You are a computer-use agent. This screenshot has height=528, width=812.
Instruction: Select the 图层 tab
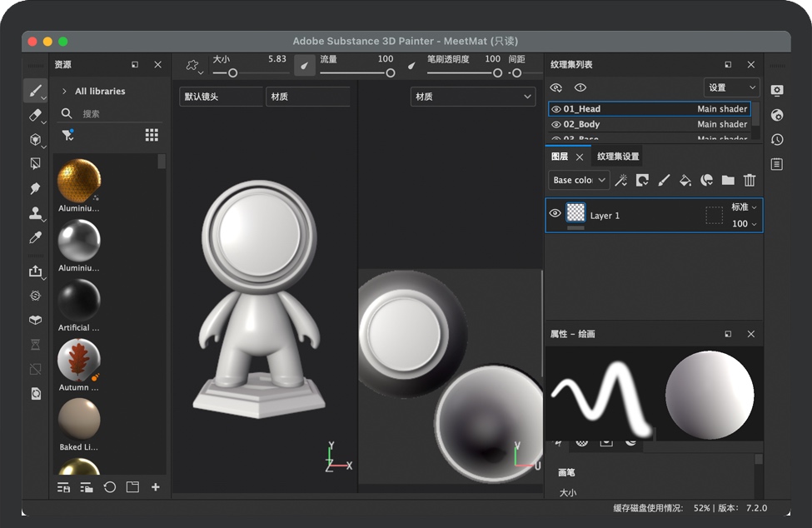pyautogui.click(x=560, y=157)
